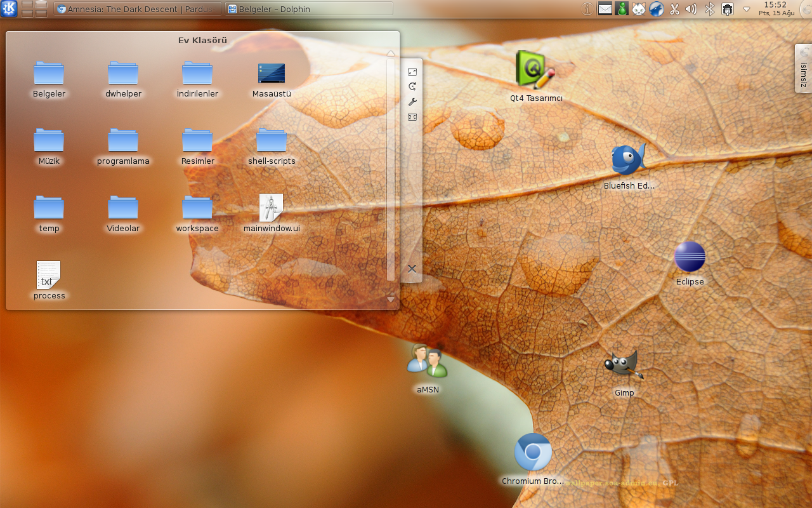Screen dimensions: 812x508
Task: Launch Bluefish Editor from the desktop
Action: point(628,159)
